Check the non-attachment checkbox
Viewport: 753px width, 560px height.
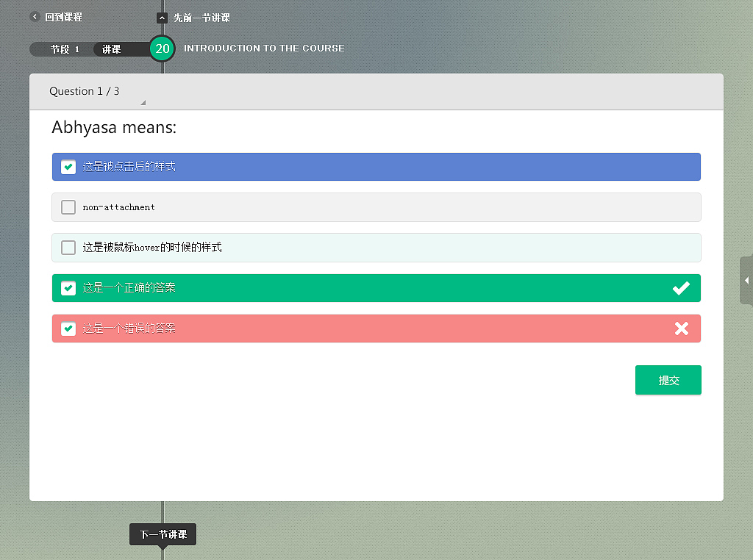[x=68, y=207]
